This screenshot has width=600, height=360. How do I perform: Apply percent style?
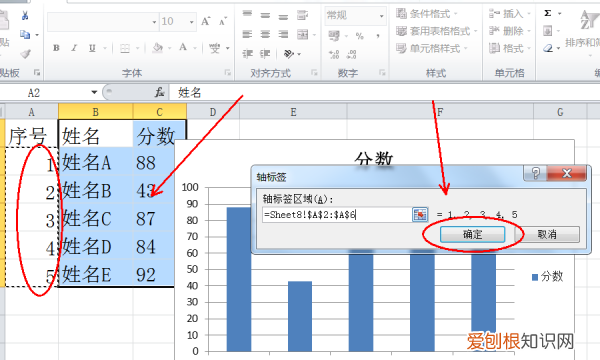(x=359, y=36)
